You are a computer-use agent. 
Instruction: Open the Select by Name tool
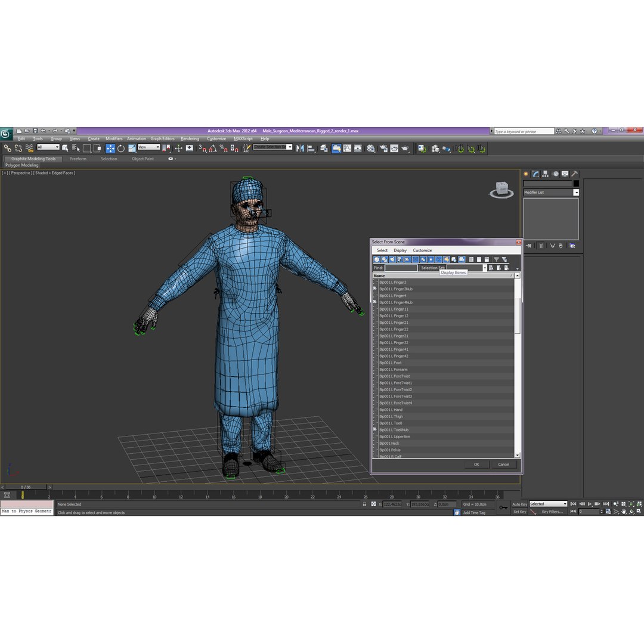click(x=76, y=148)
